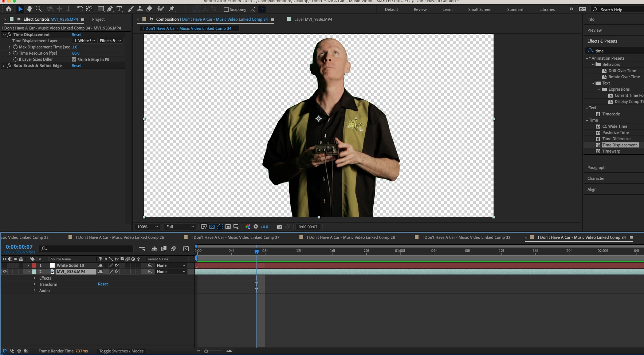
Task: Enable the Snapping checkbox
Action: [226, 9]
